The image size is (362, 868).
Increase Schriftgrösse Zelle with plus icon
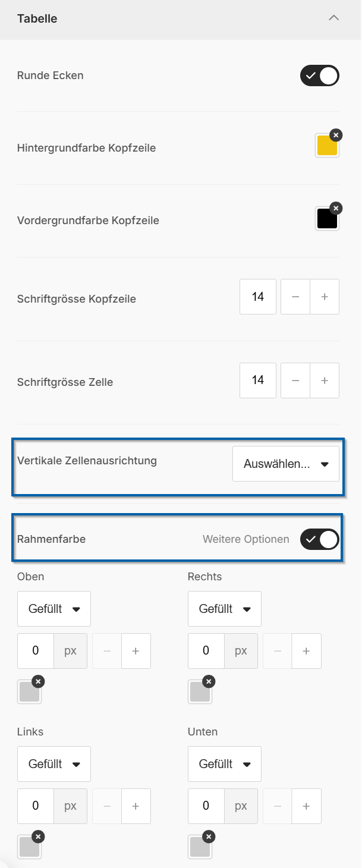325,380
